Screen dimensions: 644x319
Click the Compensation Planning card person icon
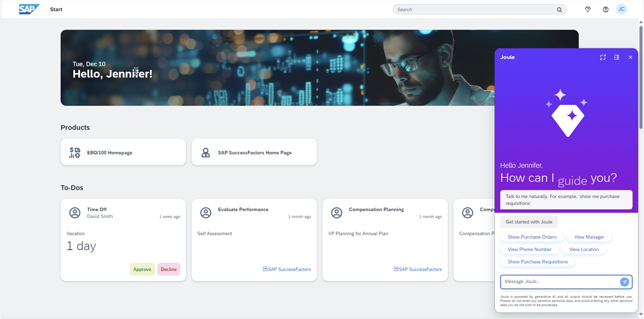tap(336, 213)
